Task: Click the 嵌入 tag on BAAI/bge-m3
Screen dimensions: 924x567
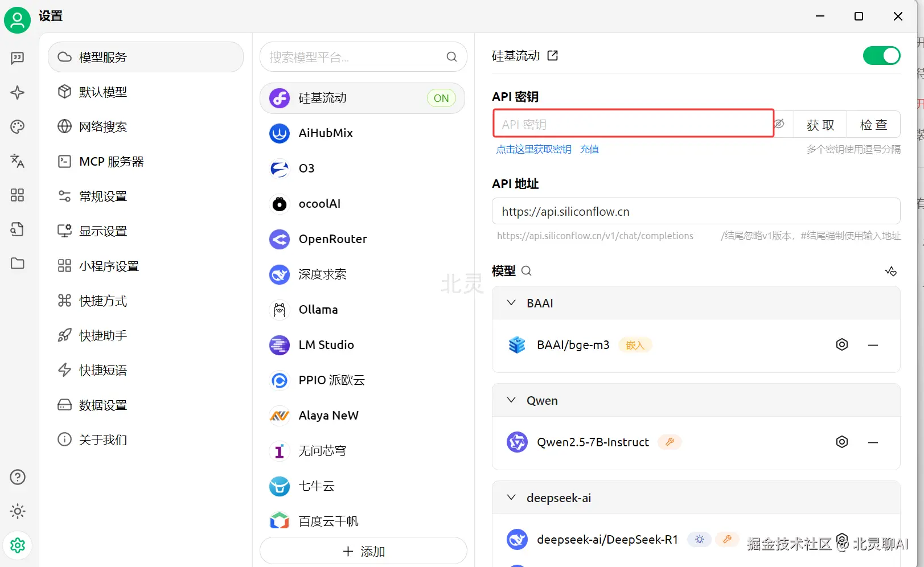Action: click(x=635, y=345)
